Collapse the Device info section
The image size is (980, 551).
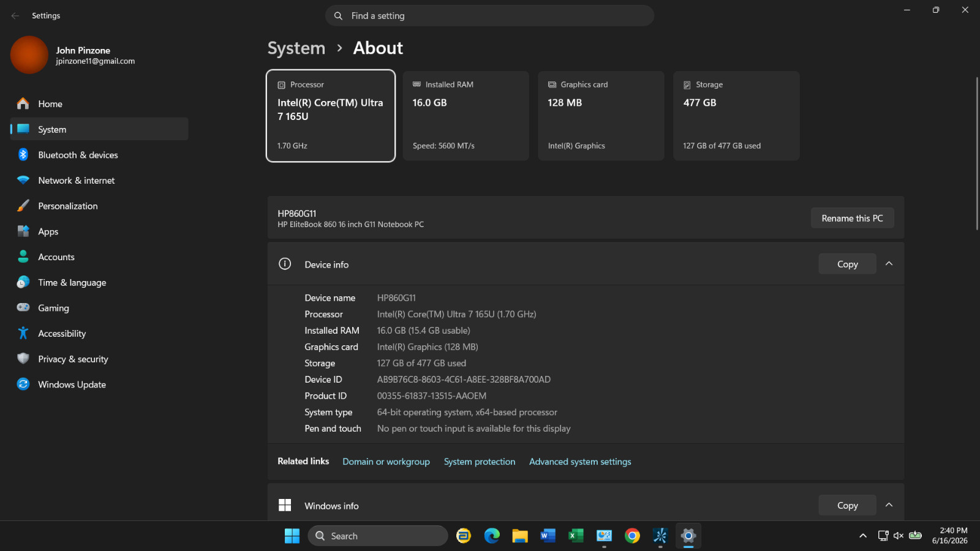889,264
